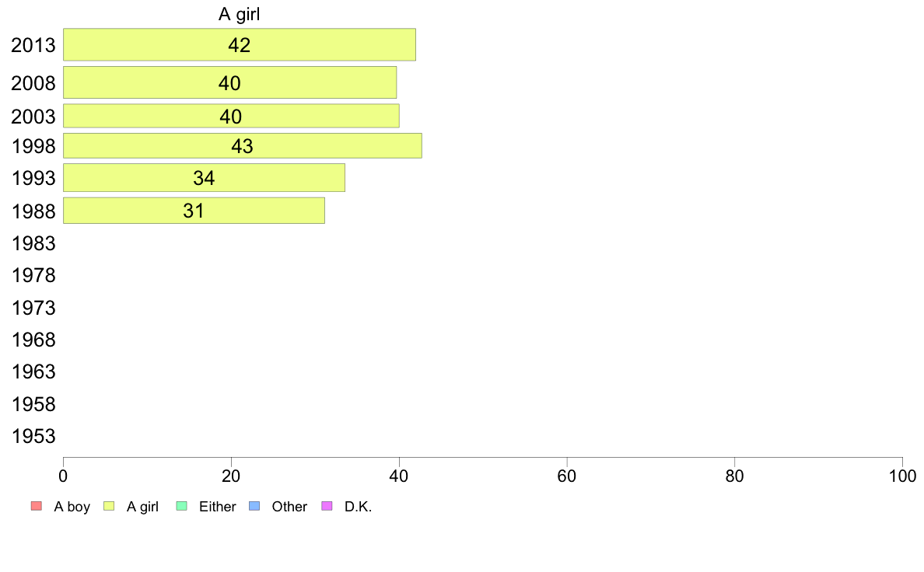The width and height of the screenshot is (924, 572).
Task: Select the 2008 bar showing 40
Action: (x=229, y=82)
